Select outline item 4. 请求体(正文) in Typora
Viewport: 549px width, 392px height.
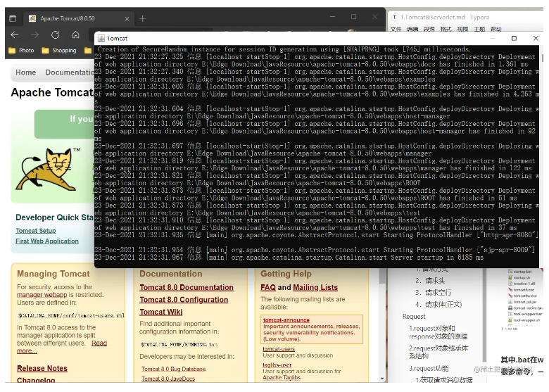pyautogui.click(x=438, y=305)
